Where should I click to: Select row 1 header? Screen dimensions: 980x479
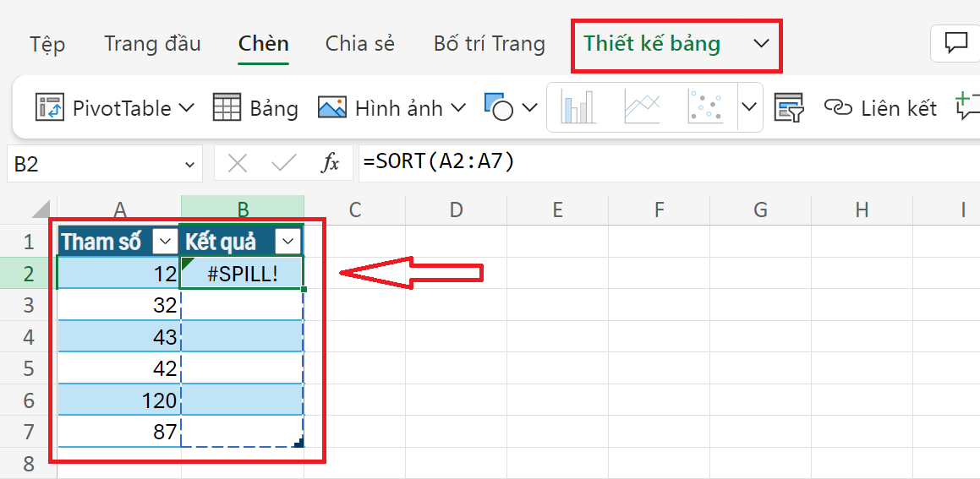(28, 241)
